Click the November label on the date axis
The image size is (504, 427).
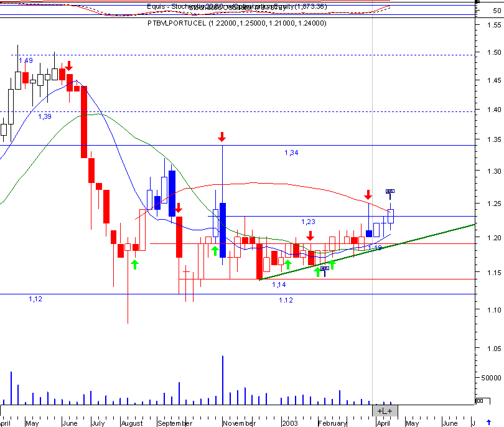[239, 423]
